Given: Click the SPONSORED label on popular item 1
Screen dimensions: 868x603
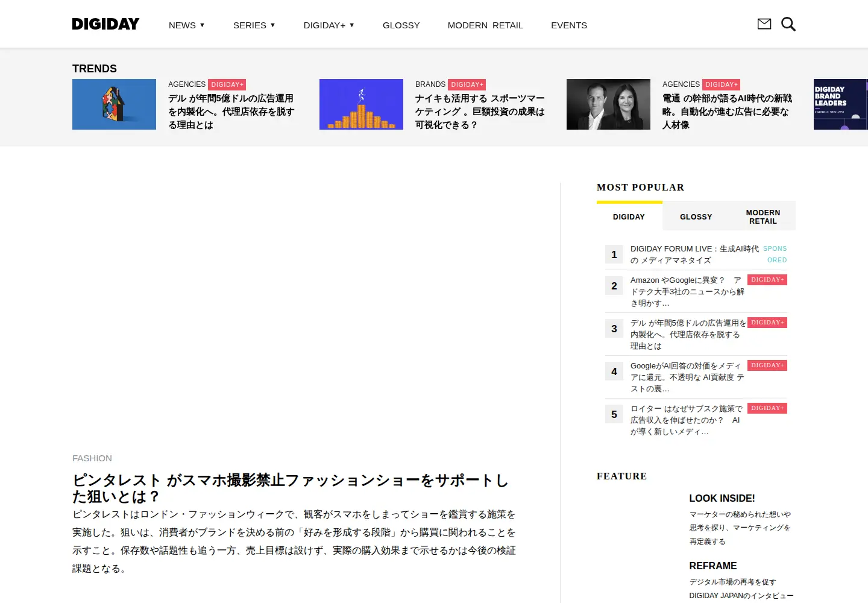Looking at the screenshot, I should pyautogui.click(x=775, y=254).
